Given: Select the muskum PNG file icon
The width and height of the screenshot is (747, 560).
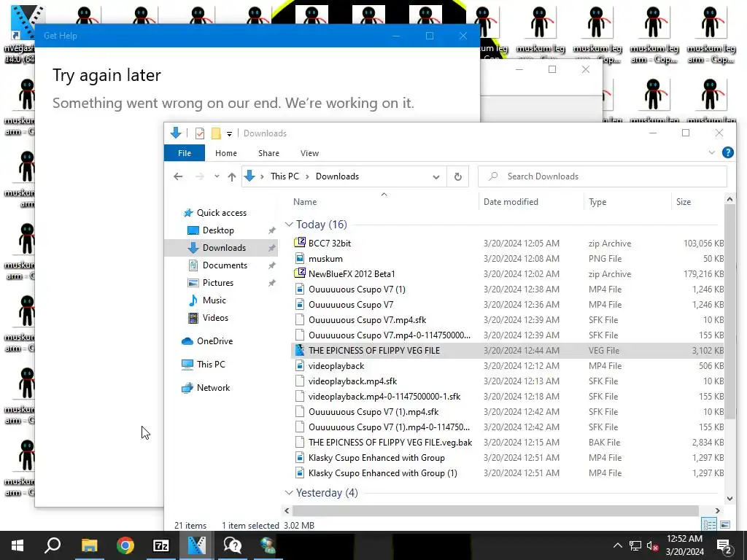Looking at the screenshot, I should 300,259.
